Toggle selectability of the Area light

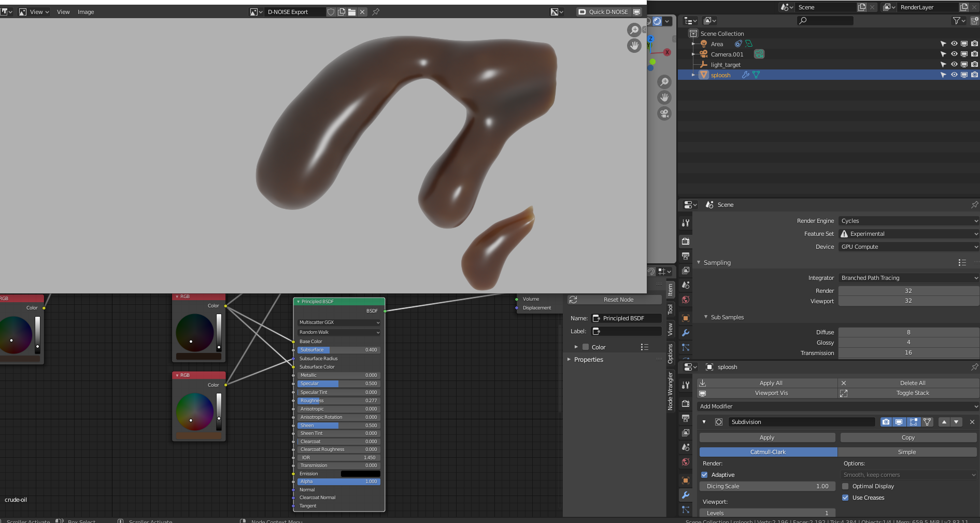point(943,44)
